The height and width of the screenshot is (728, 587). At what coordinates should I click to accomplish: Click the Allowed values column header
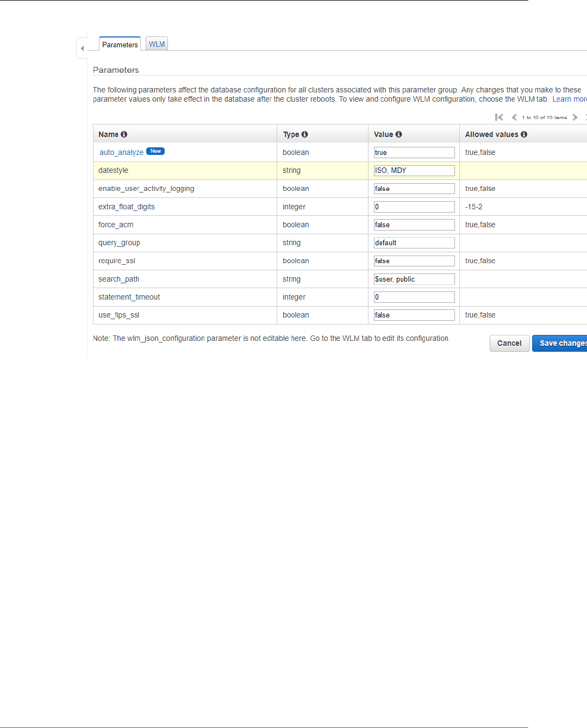523,134
